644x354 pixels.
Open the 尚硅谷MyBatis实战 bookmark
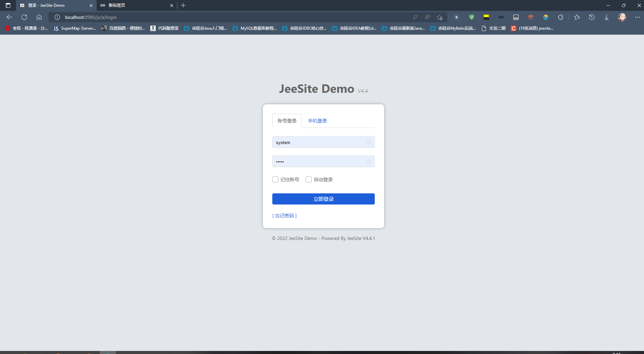(x=453, y=28)
